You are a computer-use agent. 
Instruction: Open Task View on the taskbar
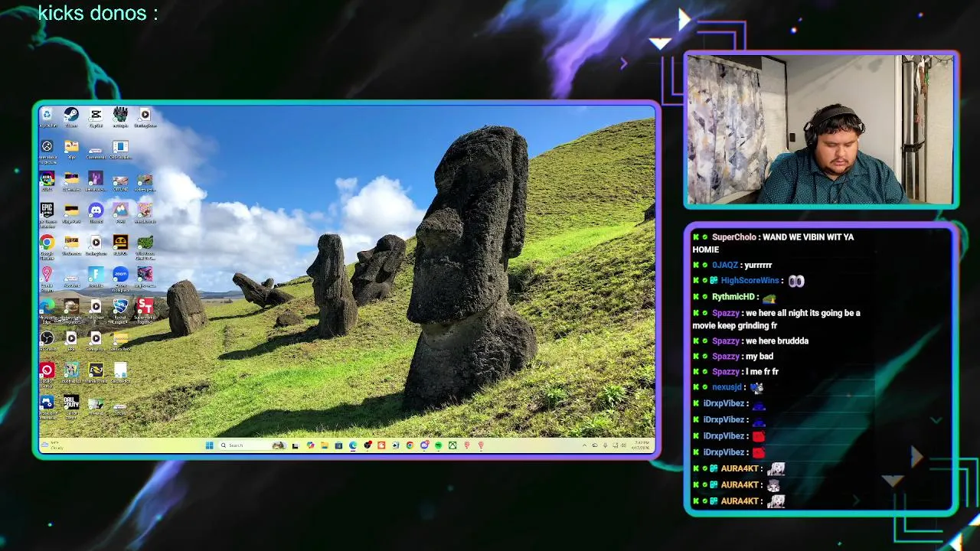[x=295, y=445]
